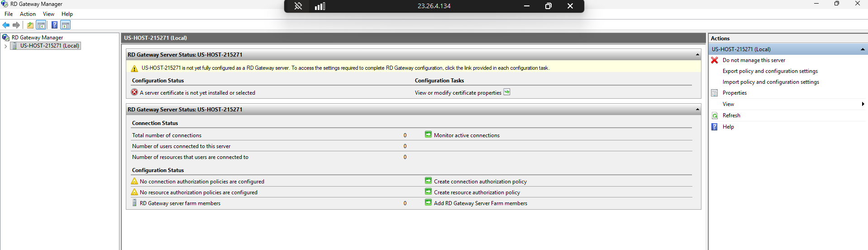Click the RD Gateway Manager tree root icon
Image resolution: width=868 pixels, height=250 pixels.
point(6,37)
